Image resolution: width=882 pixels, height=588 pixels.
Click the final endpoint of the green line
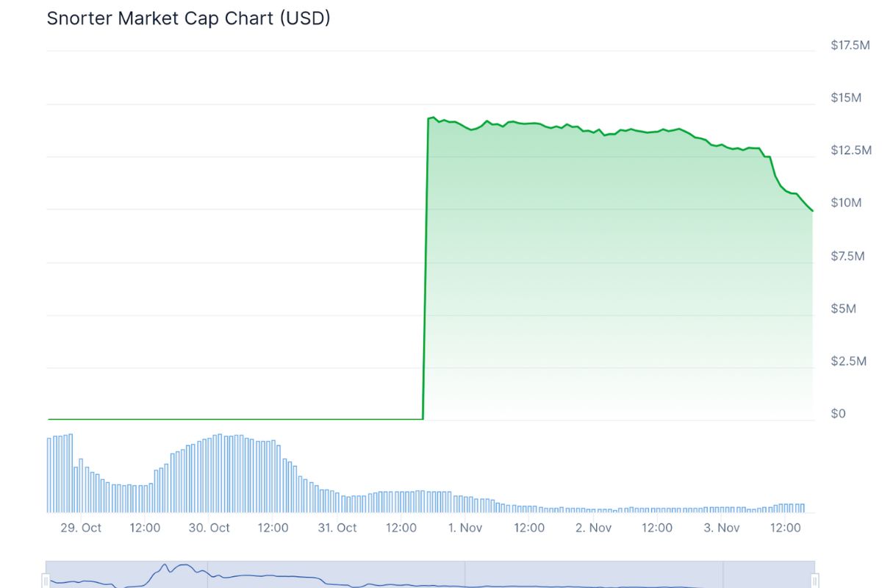pyautogui.click(x=812, y=211)
